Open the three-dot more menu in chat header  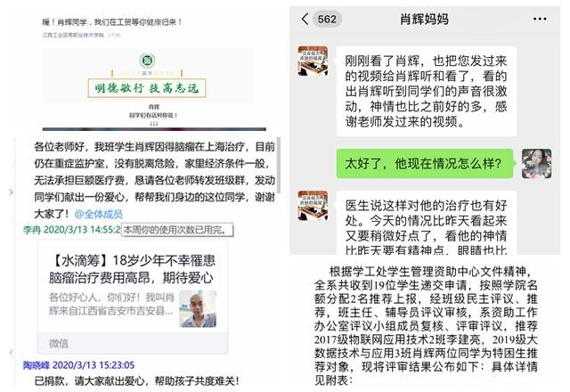(x=540, y=19)
